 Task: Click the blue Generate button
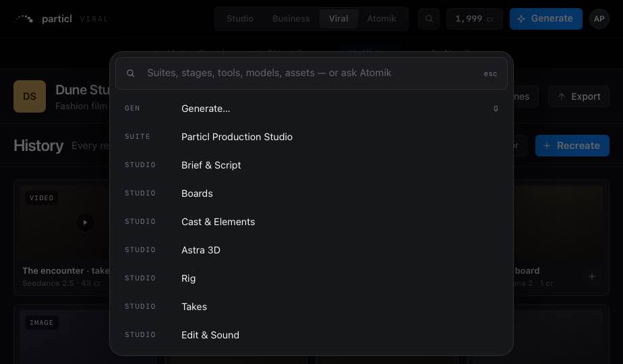[x=545, y=19]
